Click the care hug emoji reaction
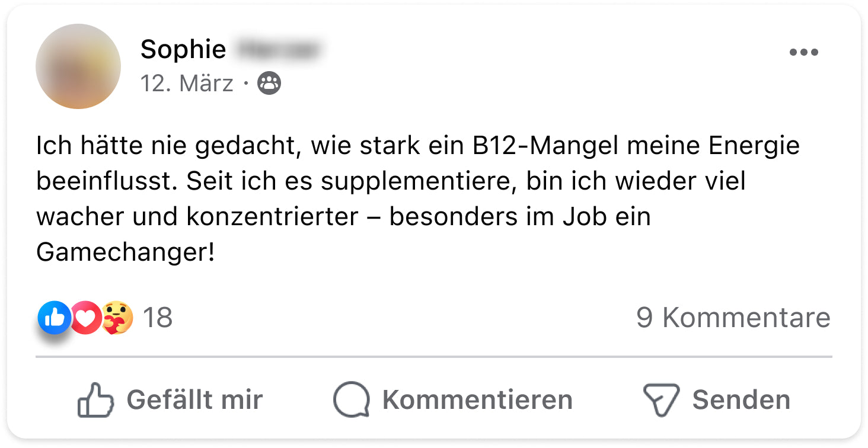The image size is (868, 448). point(117,318)
